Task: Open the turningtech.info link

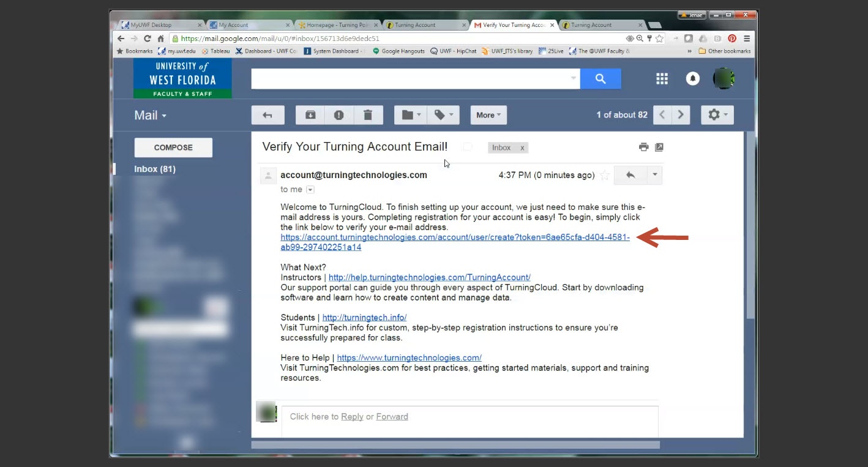Action: (x=364, y=318)
